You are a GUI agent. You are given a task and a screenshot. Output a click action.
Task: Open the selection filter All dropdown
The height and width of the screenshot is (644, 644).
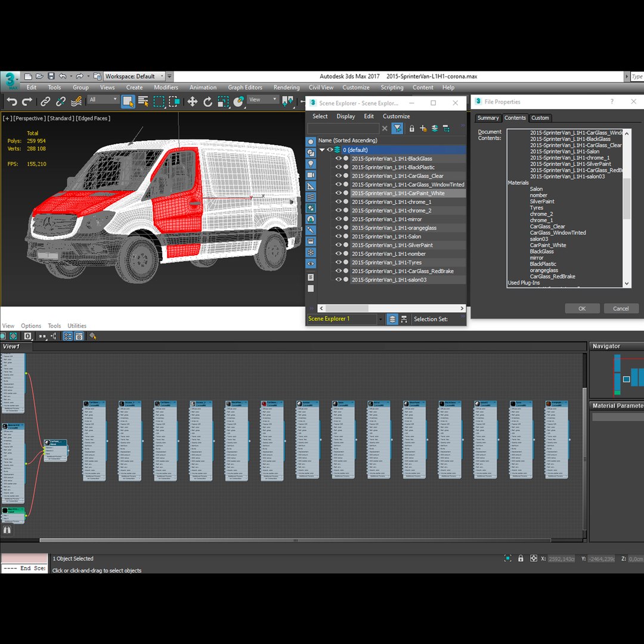(x=103, y=100)
